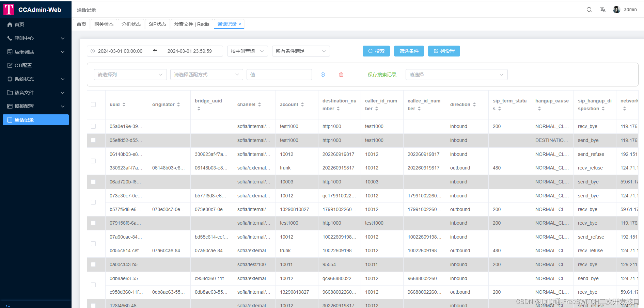Click the clock icon in date range field
644x308 pixels.
[x=93, y=51]
